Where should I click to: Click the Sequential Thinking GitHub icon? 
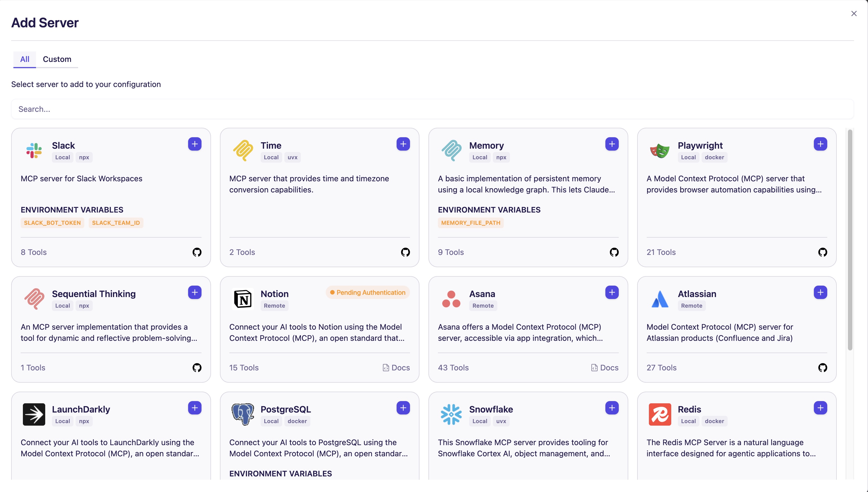[197, 367]
